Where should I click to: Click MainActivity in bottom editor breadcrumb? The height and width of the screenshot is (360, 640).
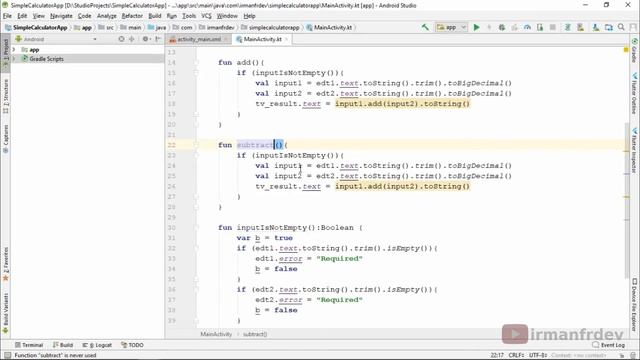[x=216, y=334]
